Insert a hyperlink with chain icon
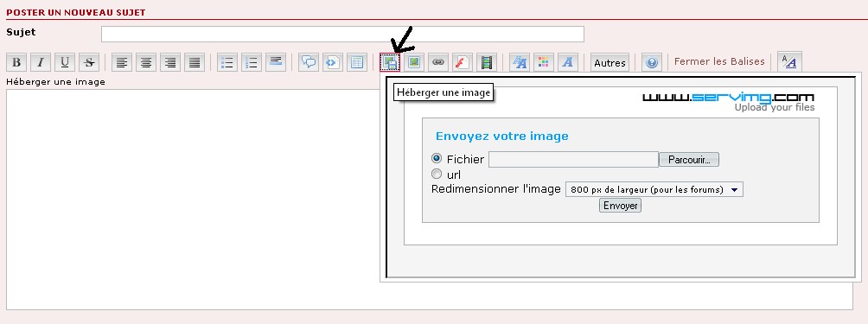Viewport: 868px width, 324px height. click(437, 62)
